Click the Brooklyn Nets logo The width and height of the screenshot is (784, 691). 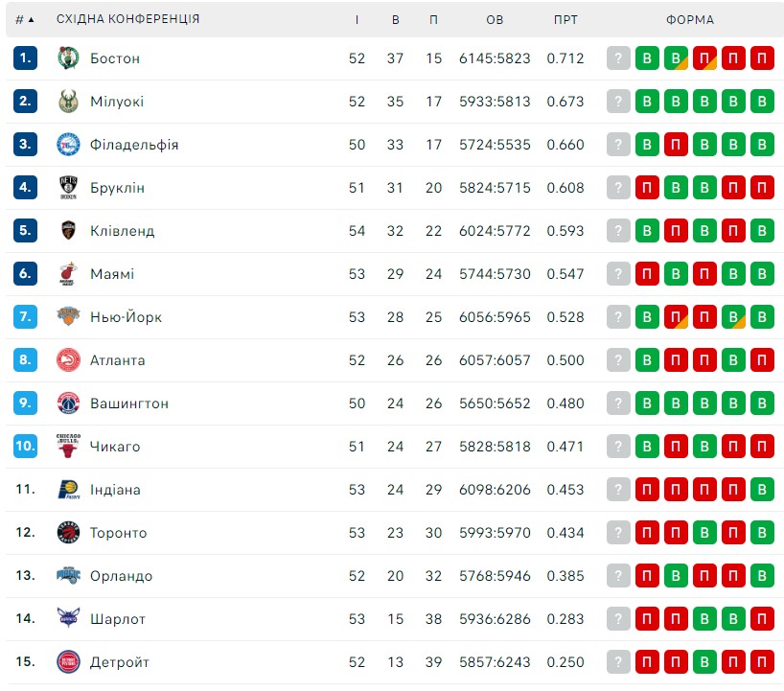(68, 188)
